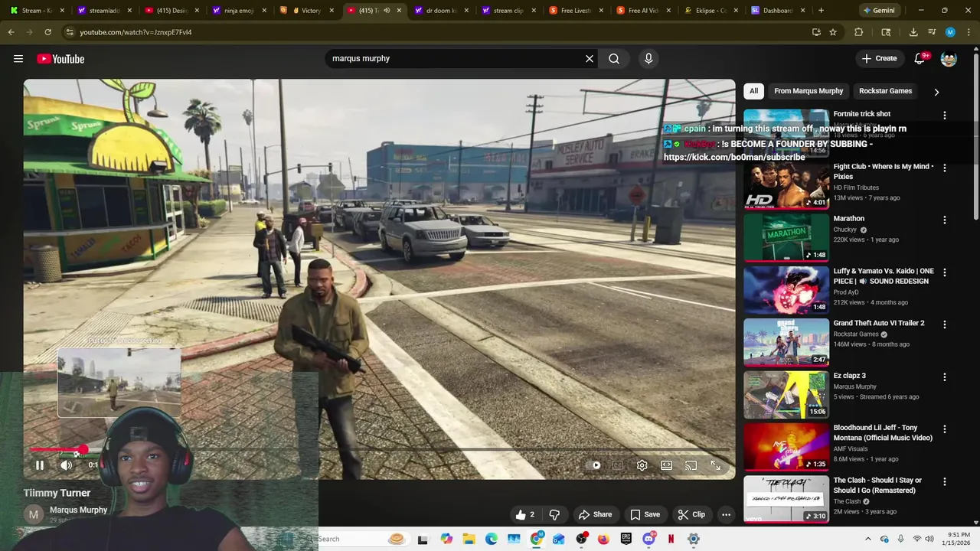Show hidden system tray icons
The height and width of the screenshot is (551, 980).
point(867,539)
